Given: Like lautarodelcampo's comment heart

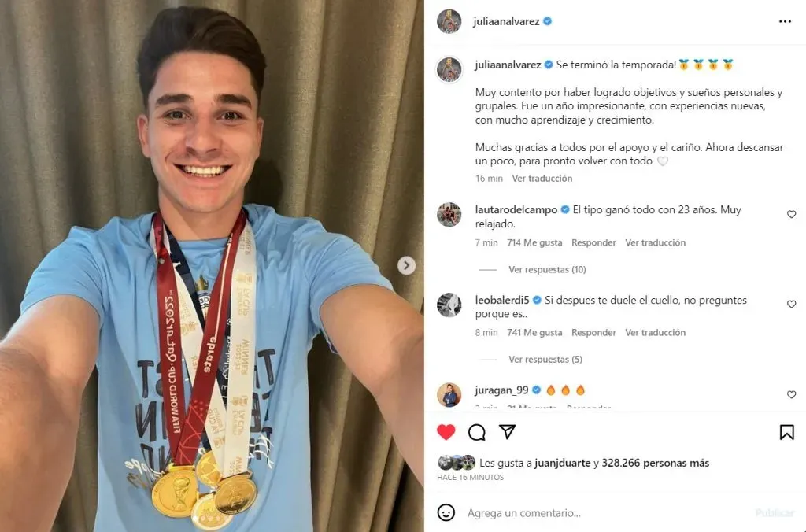Looking at the screenshot, I should (x=792, y=214).
